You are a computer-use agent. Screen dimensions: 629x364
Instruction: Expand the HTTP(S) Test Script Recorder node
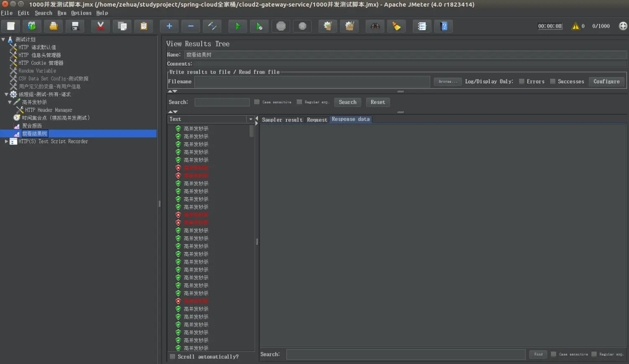6,142
